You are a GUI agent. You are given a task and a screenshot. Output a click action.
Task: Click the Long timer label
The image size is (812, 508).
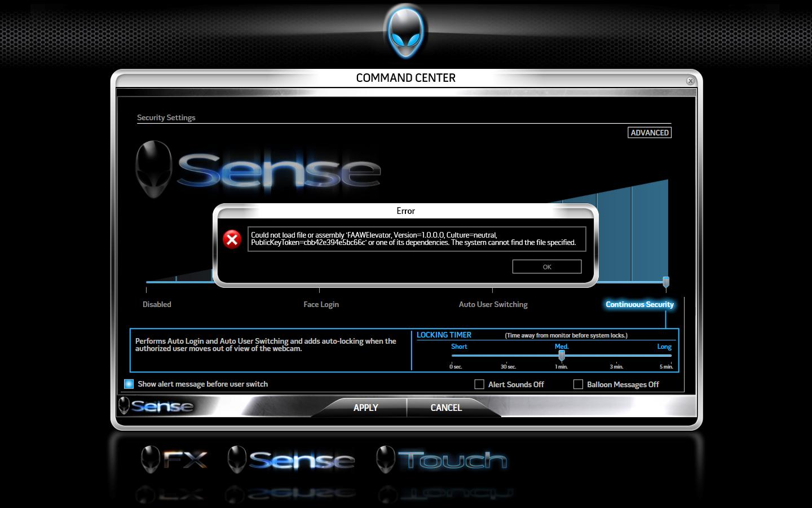pos(664,347)
